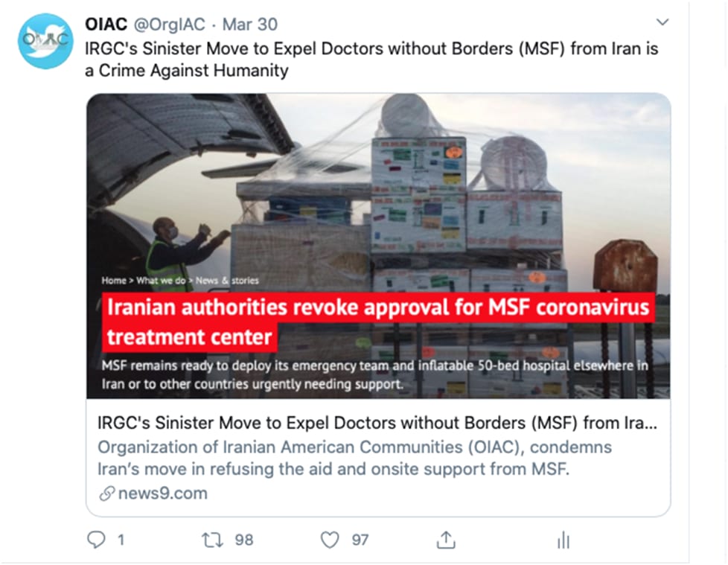Open the share tweet icon
728x565 pixels.
point(446,540)
